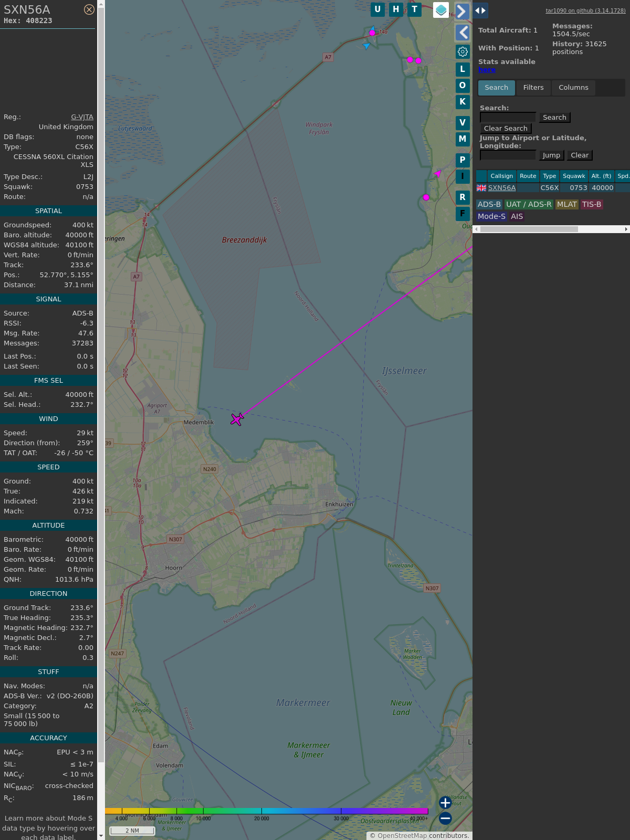
Task: Open the Stats available here link
Action: (487, 70)
